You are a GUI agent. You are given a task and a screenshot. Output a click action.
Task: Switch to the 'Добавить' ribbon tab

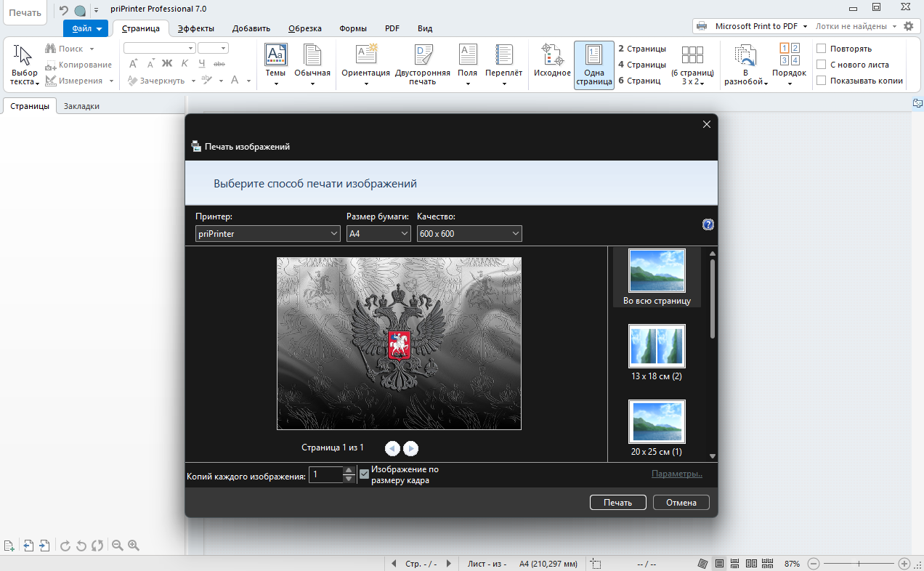[x=251, y=28]
